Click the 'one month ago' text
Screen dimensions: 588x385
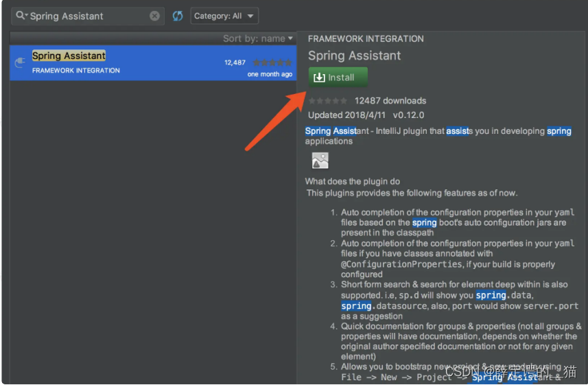[270, 74]
